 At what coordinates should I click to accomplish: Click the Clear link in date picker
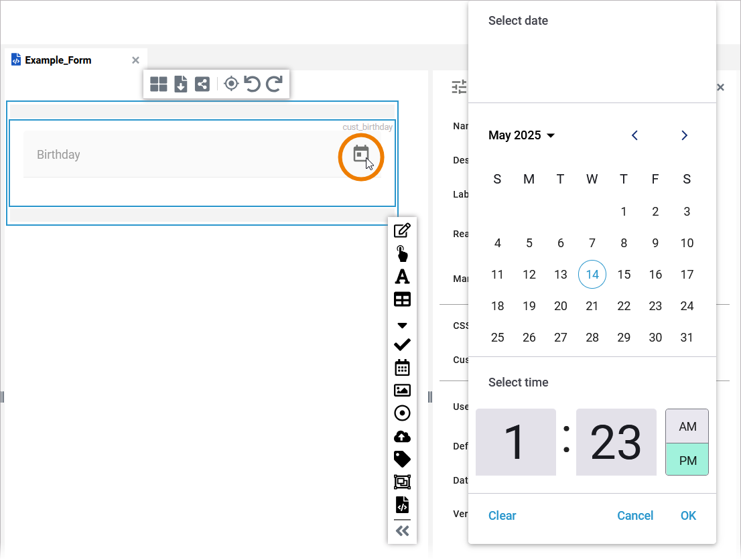(502, 515)
